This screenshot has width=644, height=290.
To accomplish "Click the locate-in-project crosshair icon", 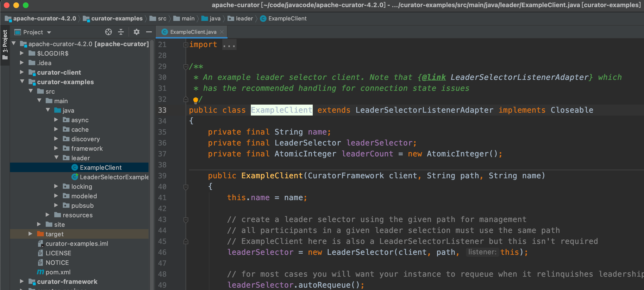I will pyautogui.click(x=108, y=32).
